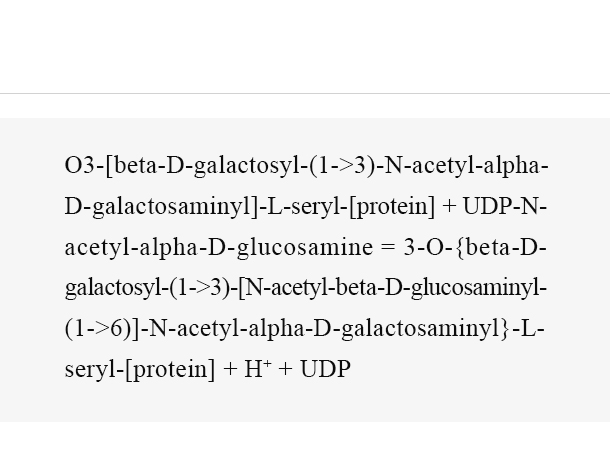610x463 pixels.
Task: Click the first '(1->3)' linkage text
Action: coord(342,166)
